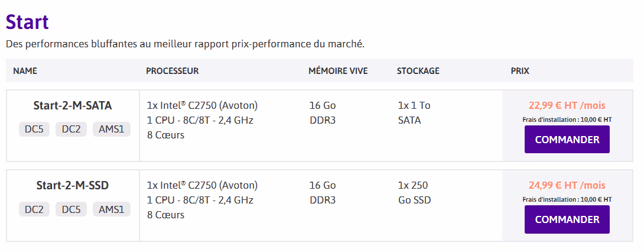
Task: Click the 22,99 € HT /mois price
Action: tap(567, 106)
